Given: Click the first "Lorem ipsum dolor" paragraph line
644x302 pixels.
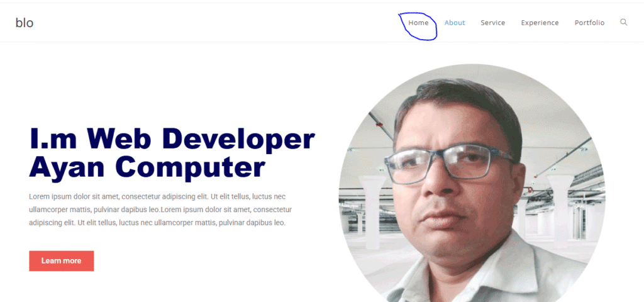Looking at the screenshot, I should [x=157, y=196].
